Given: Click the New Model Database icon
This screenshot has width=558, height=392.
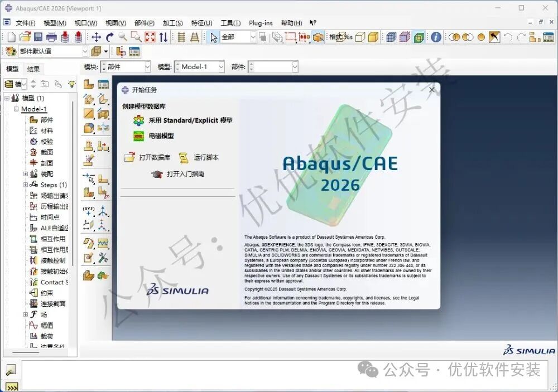Looking at the screenshot, I should click(11, 37).
